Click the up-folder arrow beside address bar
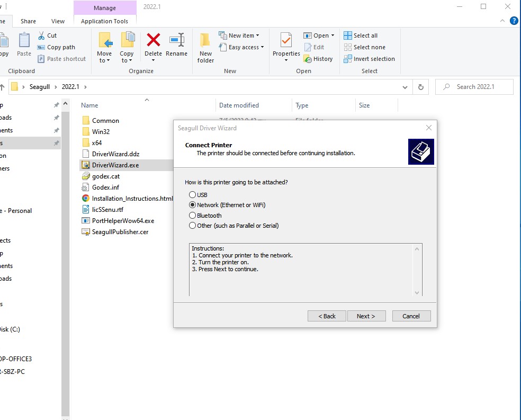 point(2,87)
